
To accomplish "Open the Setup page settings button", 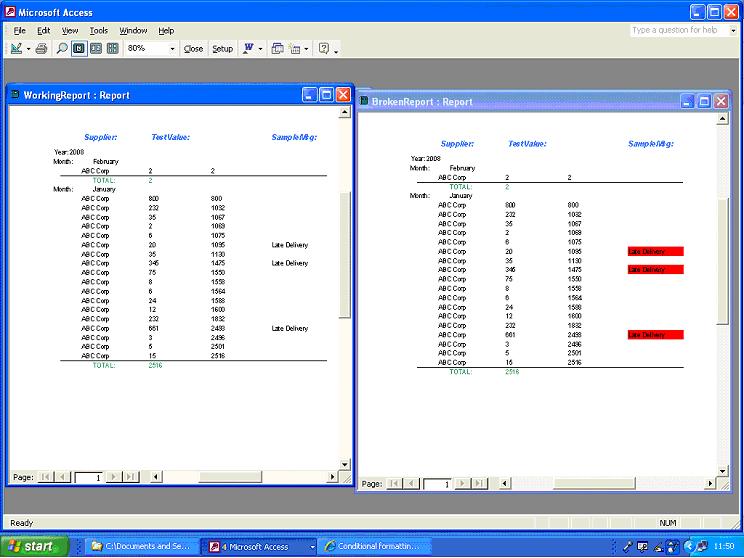I will 222,49.
